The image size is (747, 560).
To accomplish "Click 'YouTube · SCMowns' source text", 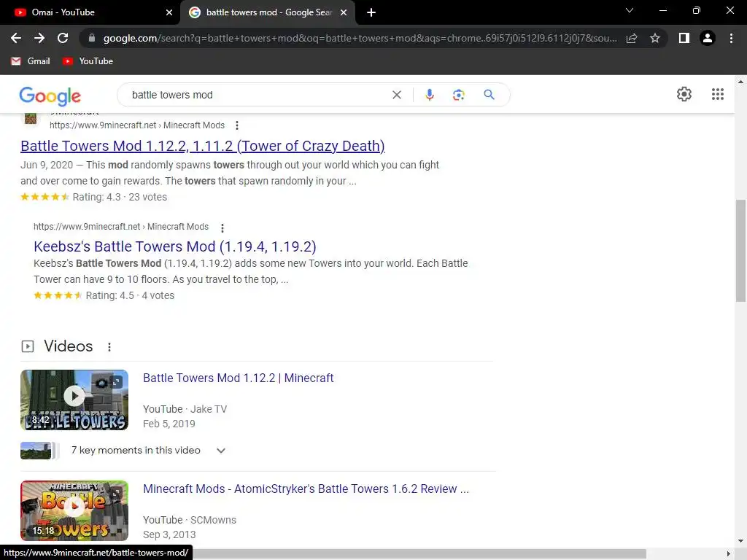I will pos(190,520).
